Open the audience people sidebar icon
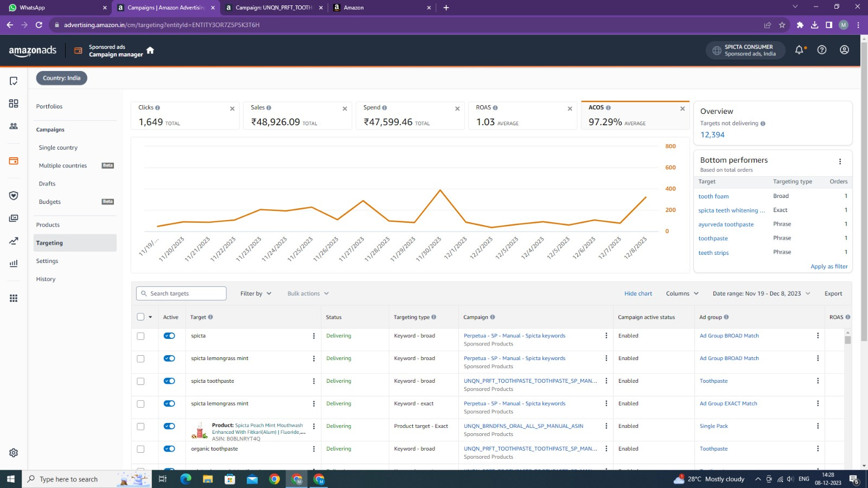 pos(14,126)
